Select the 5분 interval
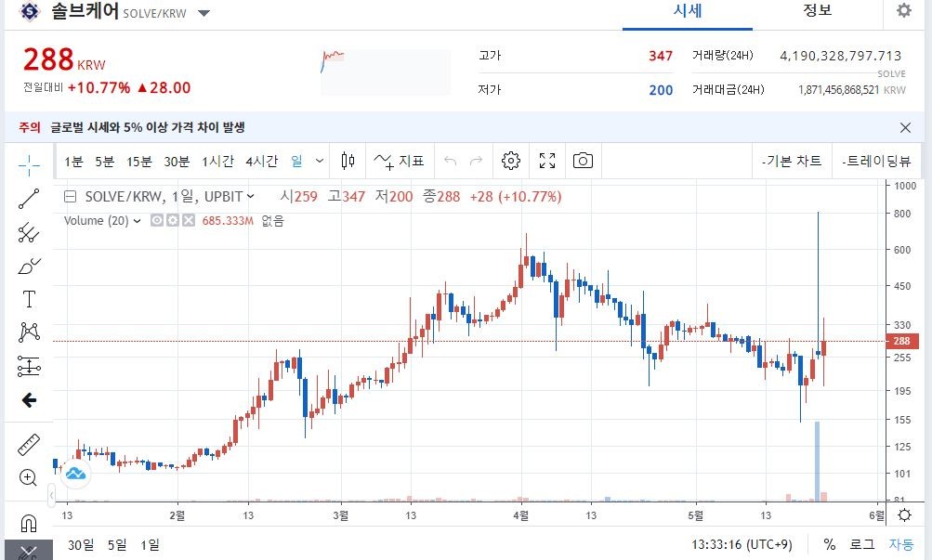This screenshot has height=560, width=932. [x=105, y=161]
